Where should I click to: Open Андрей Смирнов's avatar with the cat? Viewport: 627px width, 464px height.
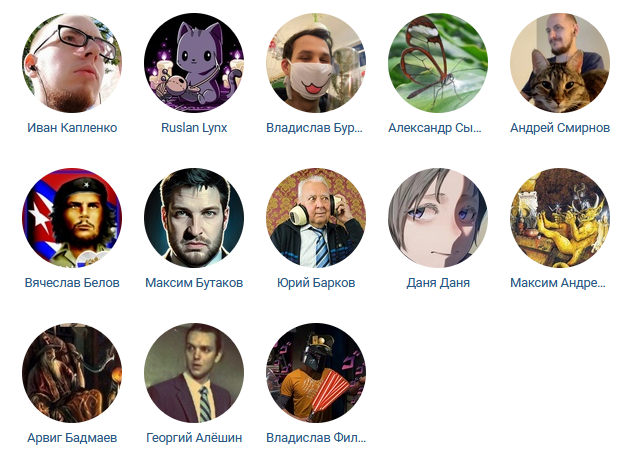[560, 63]
